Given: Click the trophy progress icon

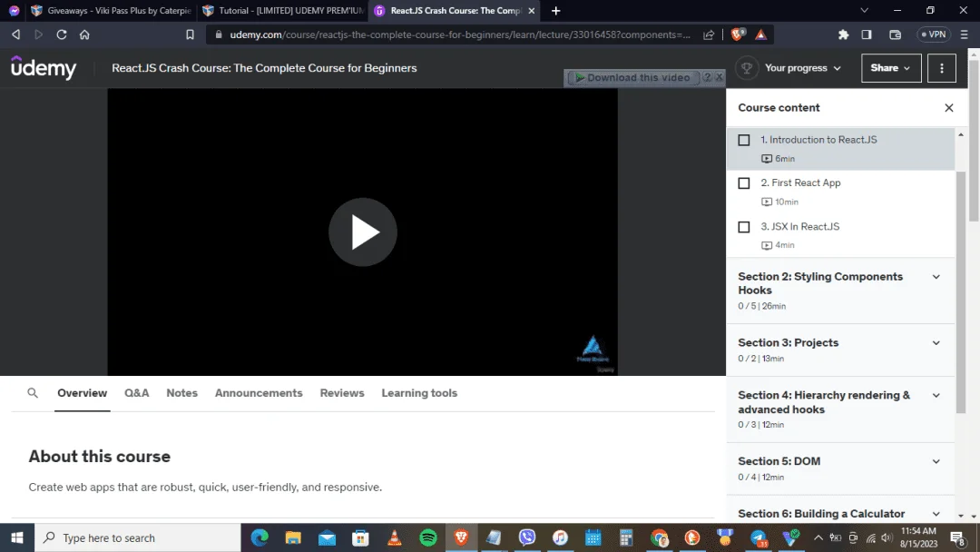Looking at the screenshot, I should tap(746, 68).
